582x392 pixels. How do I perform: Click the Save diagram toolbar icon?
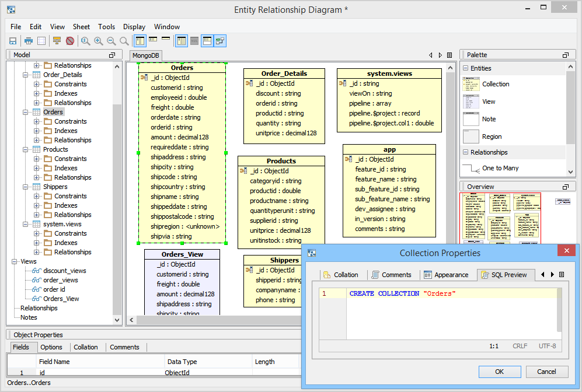13,41
